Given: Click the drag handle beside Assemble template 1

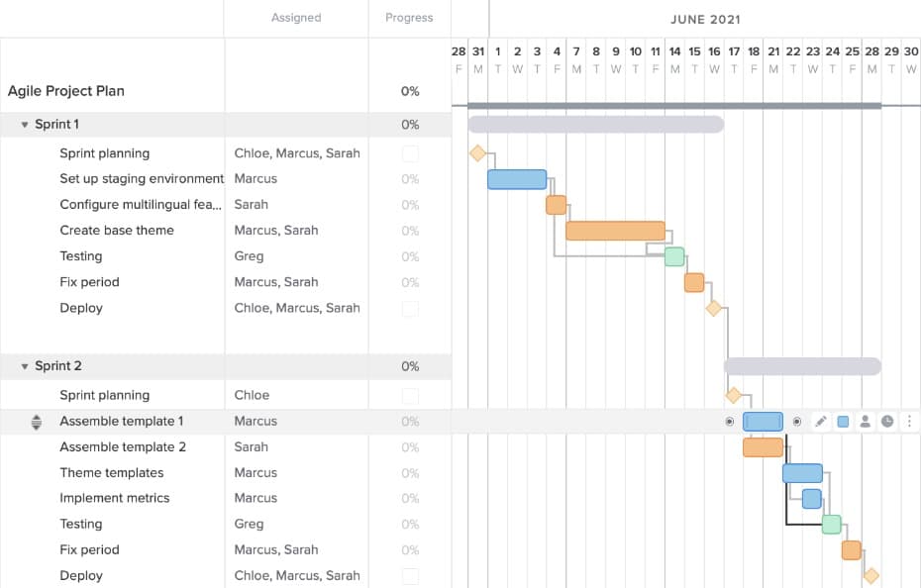Looking at the screenshot, I should point(37,421).
